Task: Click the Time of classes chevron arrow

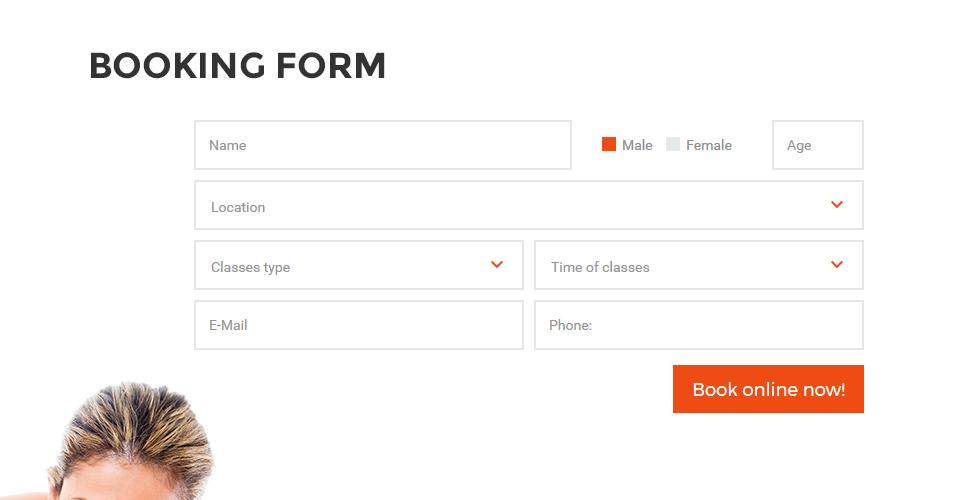Action: (836, 265)
